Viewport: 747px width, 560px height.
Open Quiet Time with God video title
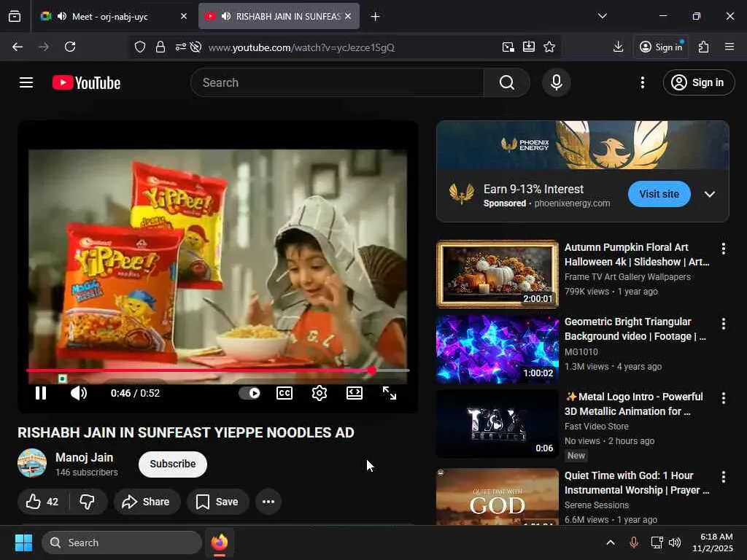(636, 483)
